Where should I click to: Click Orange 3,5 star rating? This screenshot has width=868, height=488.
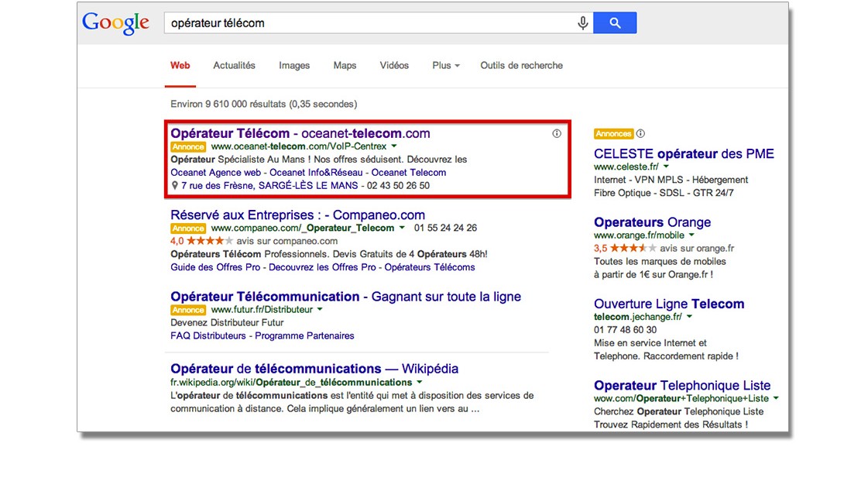tap(633, 249)
